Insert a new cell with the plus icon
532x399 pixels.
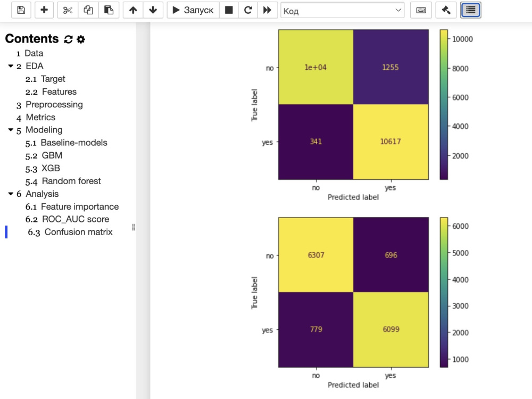[44, 10]
